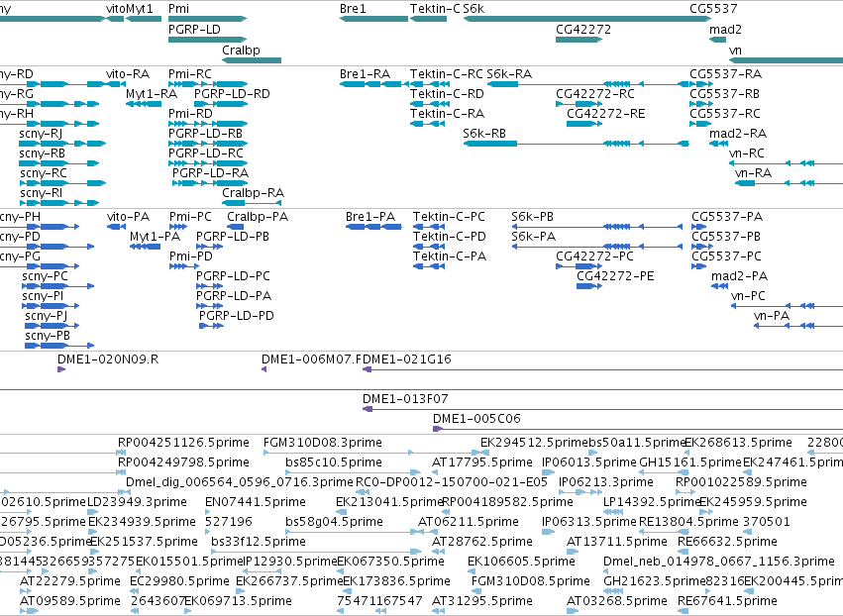Select EST bs85c10.5prime
This screenshot has width=843, height=616.
point(334,462)
